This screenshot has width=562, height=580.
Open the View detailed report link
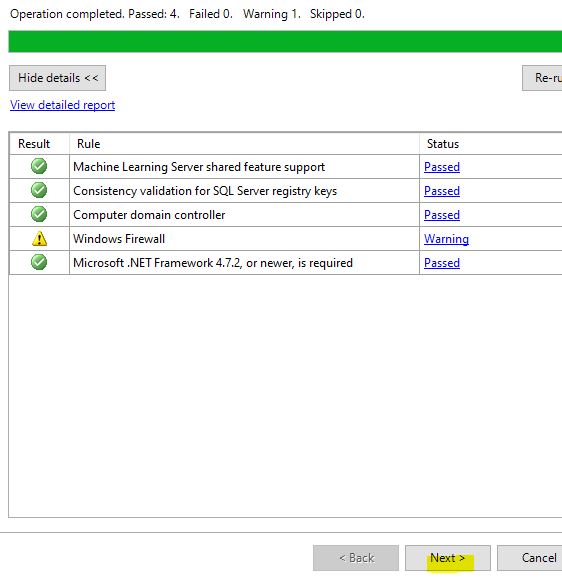(63, 105)
